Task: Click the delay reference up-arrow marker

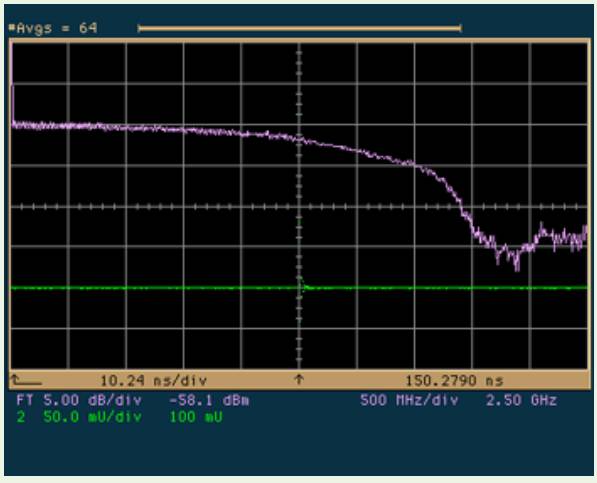Action: pyautogui.click(x=299, y=379)
